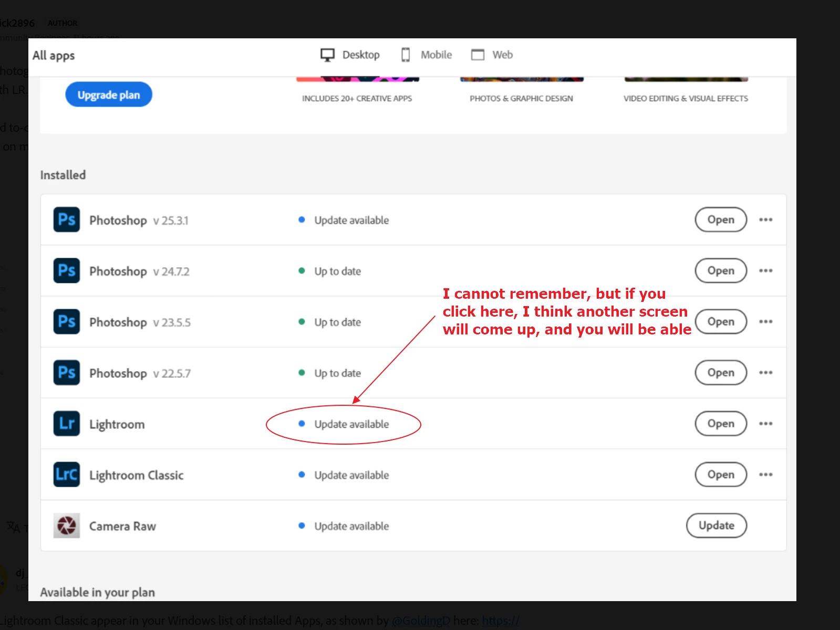840x630 pixels.
Task: Click the Upgrade plan button
Action: [x=109, y=94]
